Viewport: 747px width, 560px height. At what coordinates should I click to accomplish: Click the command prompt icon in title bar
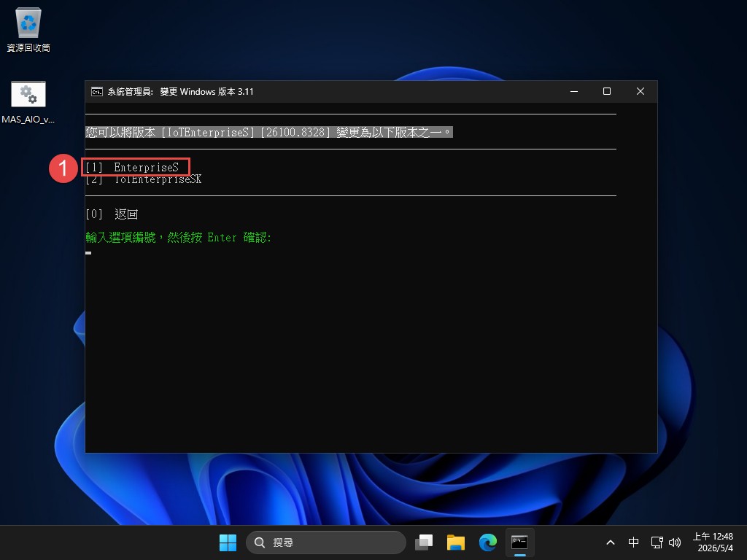point(97,91)
